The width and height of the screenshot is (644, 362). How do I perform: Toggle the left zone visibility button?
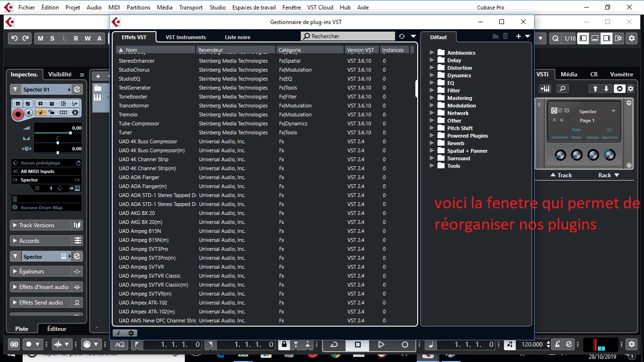coord(583,38)
